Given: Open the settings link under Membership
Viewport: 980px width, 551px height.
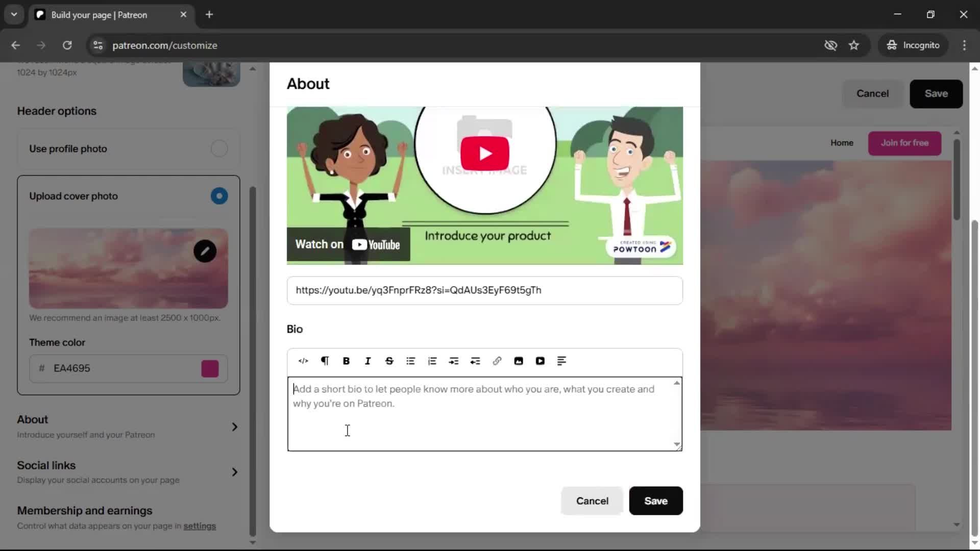Looking at the screenshot, I should (x=200, y=526).
